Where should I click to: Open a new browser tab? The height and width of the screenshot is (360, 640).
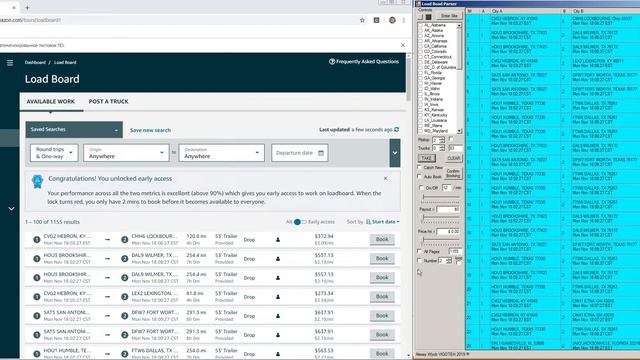coord(27,7)
